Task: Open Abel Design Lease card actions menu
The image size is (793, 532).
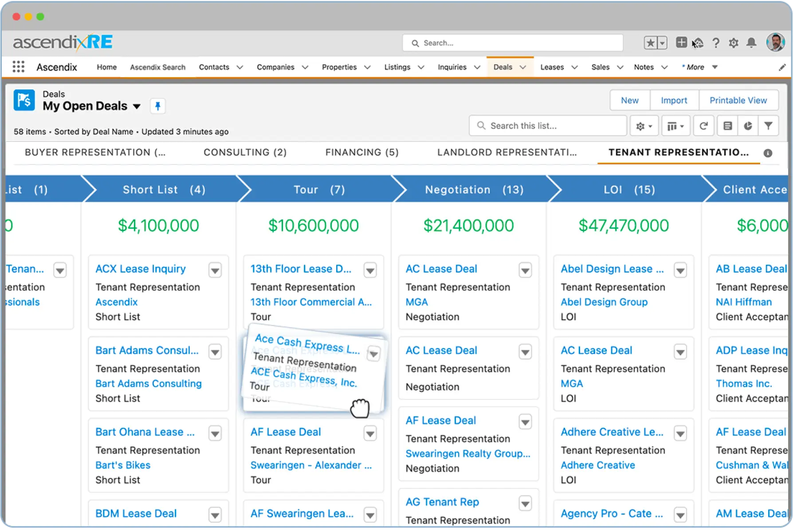Action: [680, 270]
